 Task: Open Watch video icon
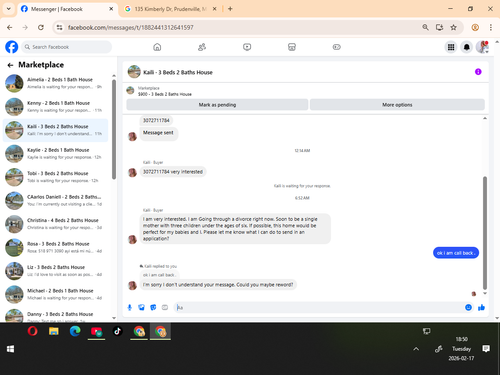pyautogui.click(x=247, y=47)
